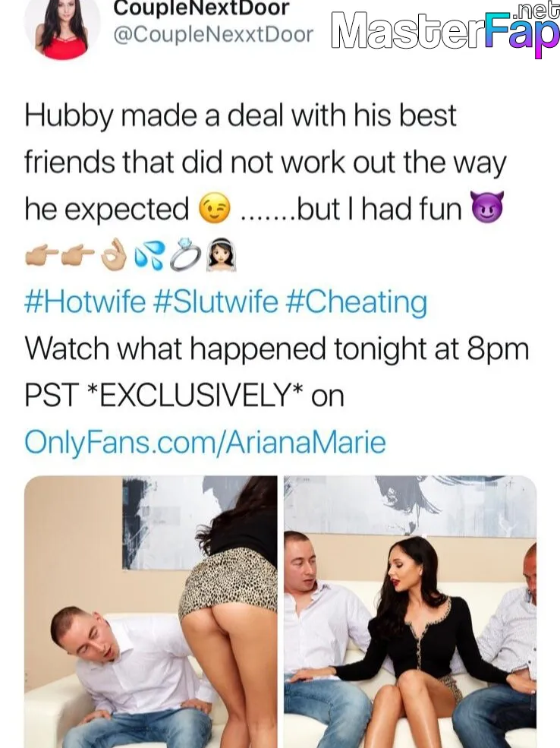Click the CoupleNextDoor display name
This screenshot has width=560, height=748.
[200, 8]
